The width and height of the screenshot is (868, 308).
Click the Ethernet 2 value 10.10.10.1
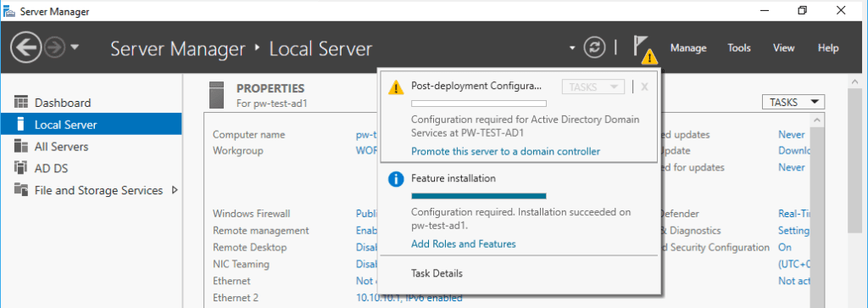(x=409, y=298)
